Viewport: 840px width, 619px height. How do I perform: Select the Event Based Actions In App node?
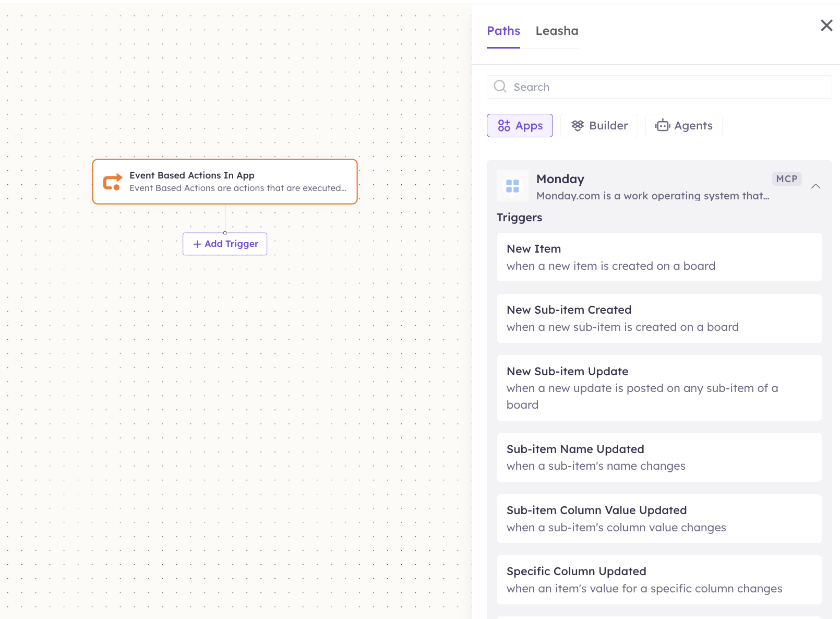tap(225, 182)
